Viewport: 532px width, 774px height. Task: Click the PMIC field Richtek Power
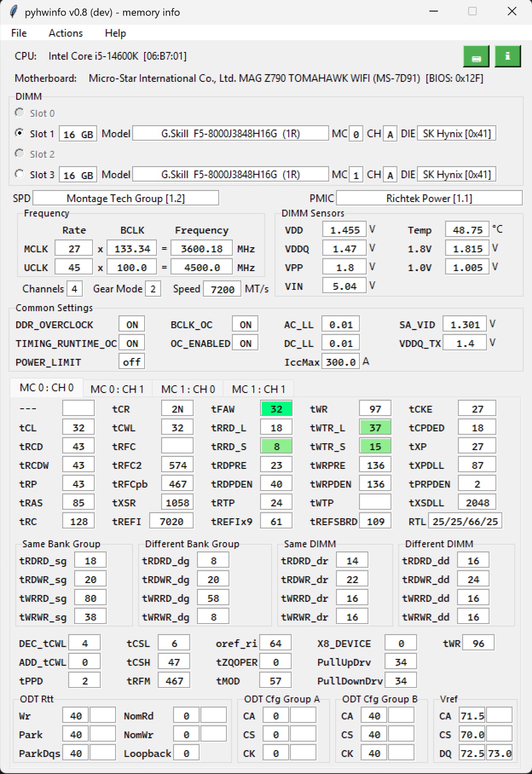[x=429, y=199]
